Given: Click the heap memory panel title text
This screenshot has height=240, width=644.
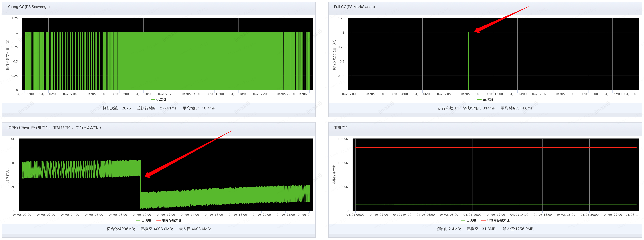Looking at the screenshot, I should [54, 127].
